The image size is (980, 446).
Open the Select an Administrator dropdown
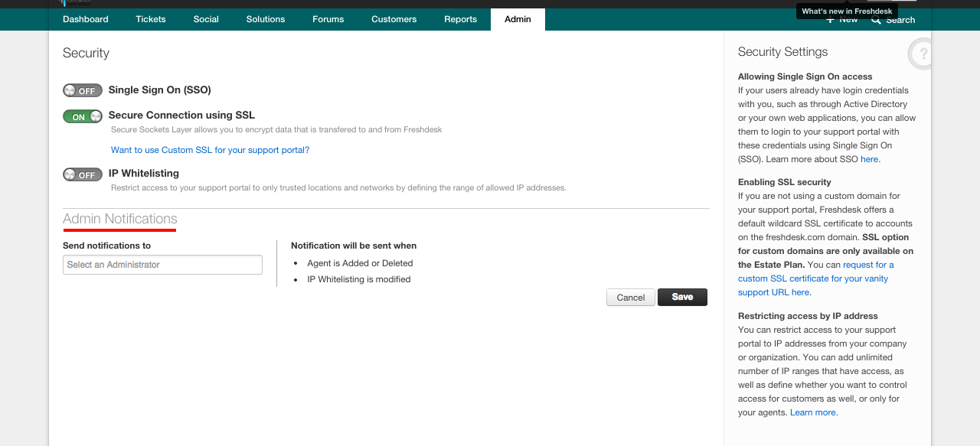(x=162, y=265)
